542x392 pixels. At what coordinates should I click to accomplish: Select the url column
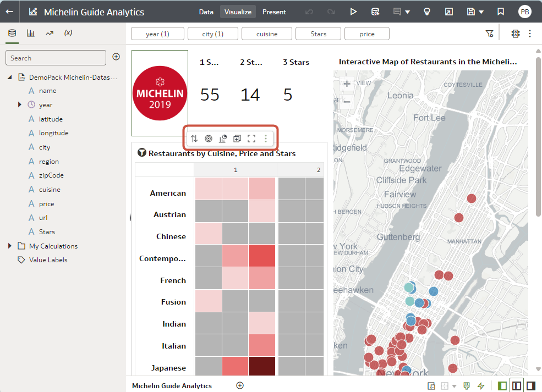coord(43,218)
